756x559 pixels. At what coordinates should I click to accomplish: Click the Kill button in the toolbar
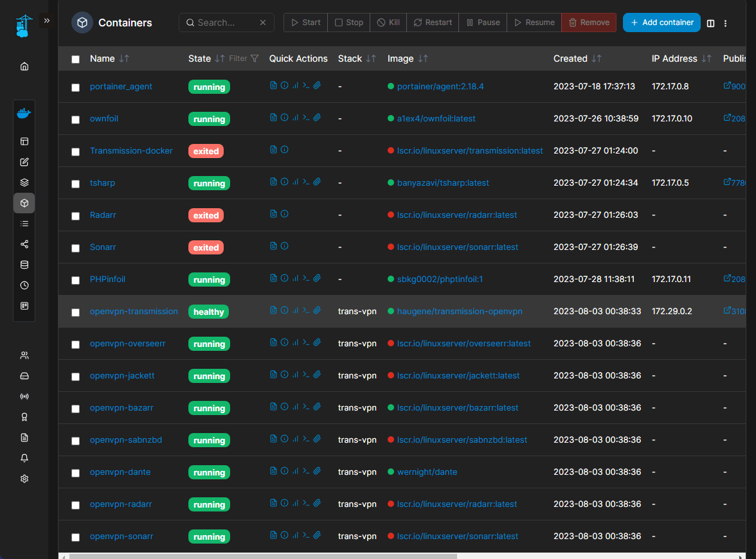388,22
